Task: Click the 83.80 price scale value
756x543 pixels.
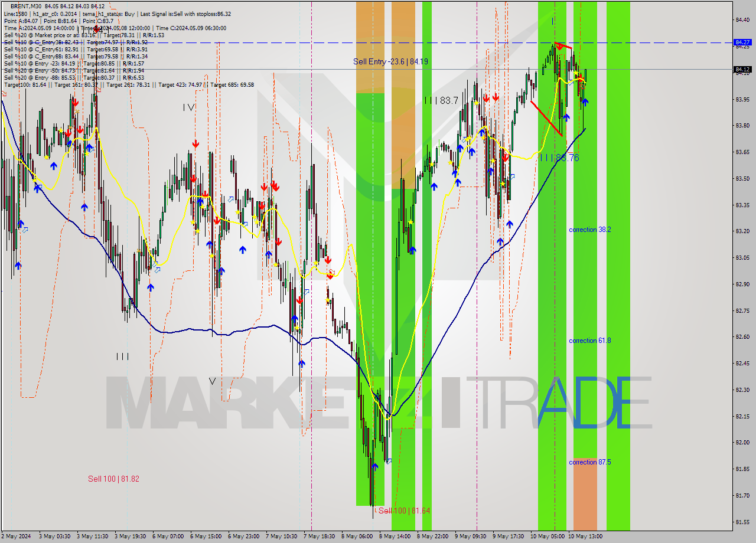Action: pyautogui.click(x=742, y=126)
